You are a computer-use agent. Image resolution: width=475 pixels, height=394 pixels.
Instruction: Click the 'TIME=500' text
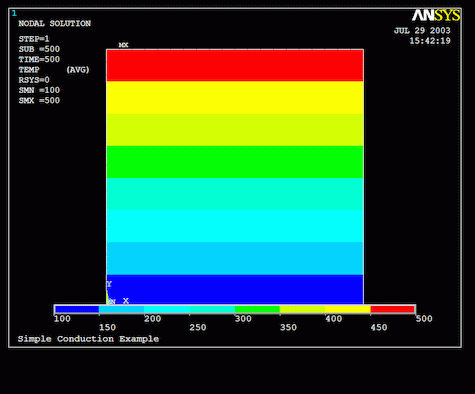pyautogui.click(x=39, y=59)
